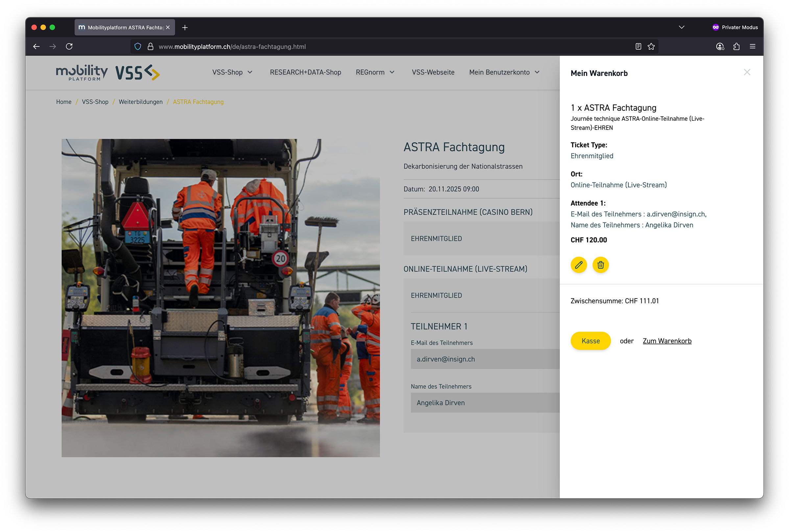
Task: Click the 'Zwischensumme: CHF 111.01' line
Action: [x=614, y=301]
